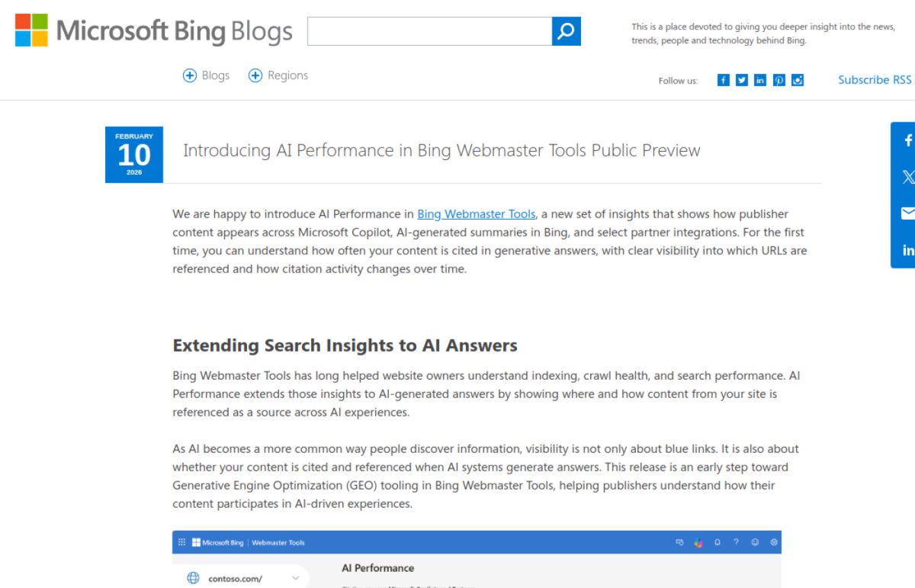Click the chat feedback icon in screenshot header

coord(679,542)
